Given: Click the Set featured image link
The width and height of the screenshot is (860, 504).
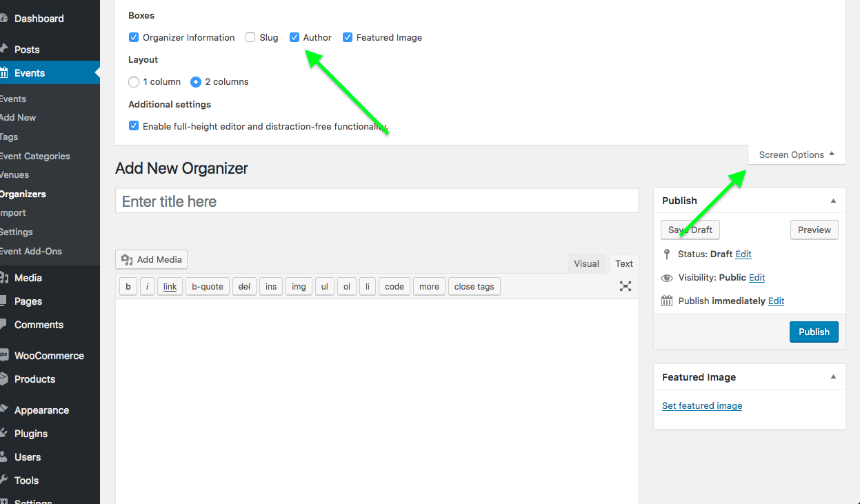Looking at the screenshot, I should coord(701,406).
